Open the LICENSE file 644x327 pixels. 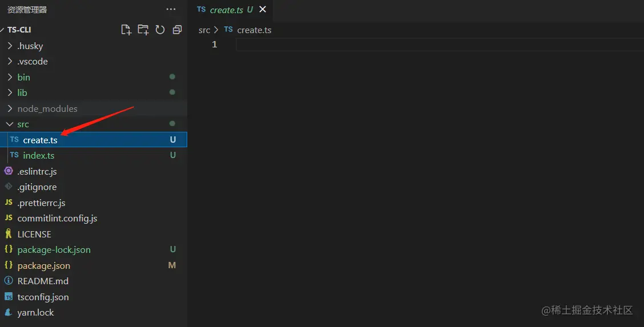click(x=94, y=235)
